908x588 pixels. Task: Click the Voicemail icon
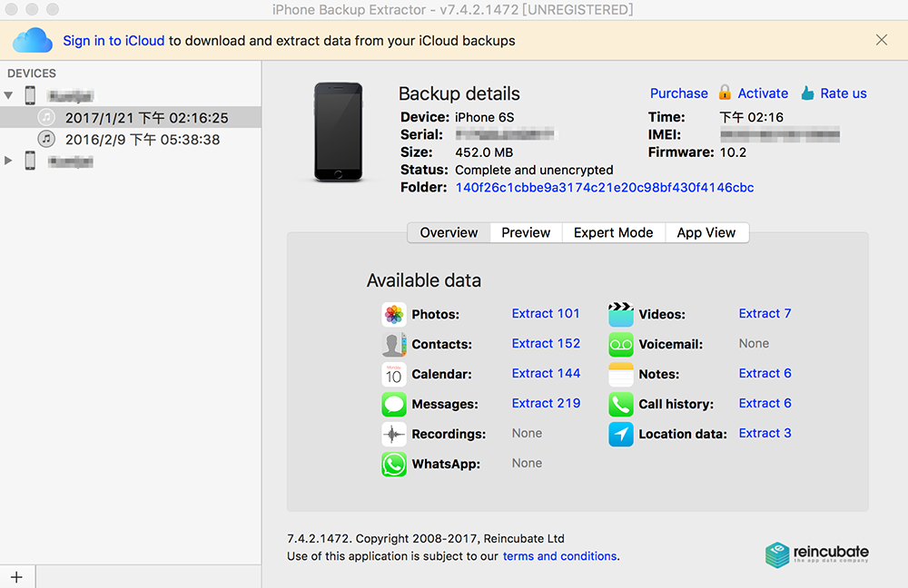[x=621, y=344]
